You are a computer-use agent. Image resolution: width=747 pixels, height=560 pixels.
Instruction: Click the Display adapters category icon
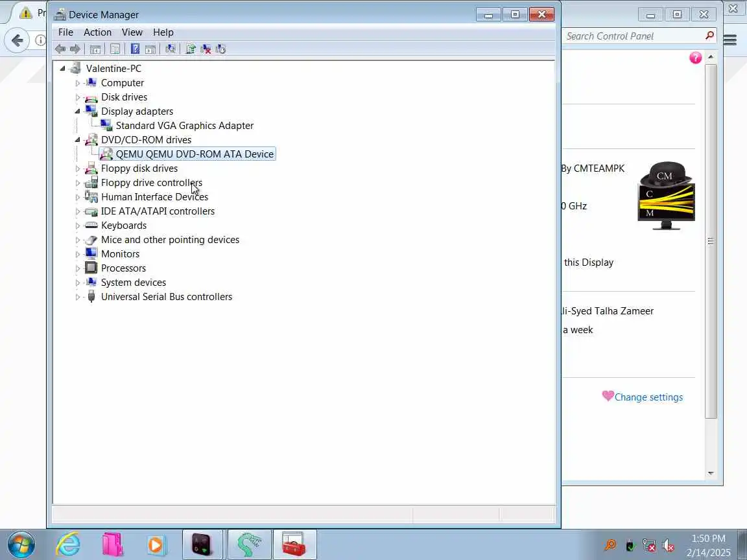coord(91,111)
